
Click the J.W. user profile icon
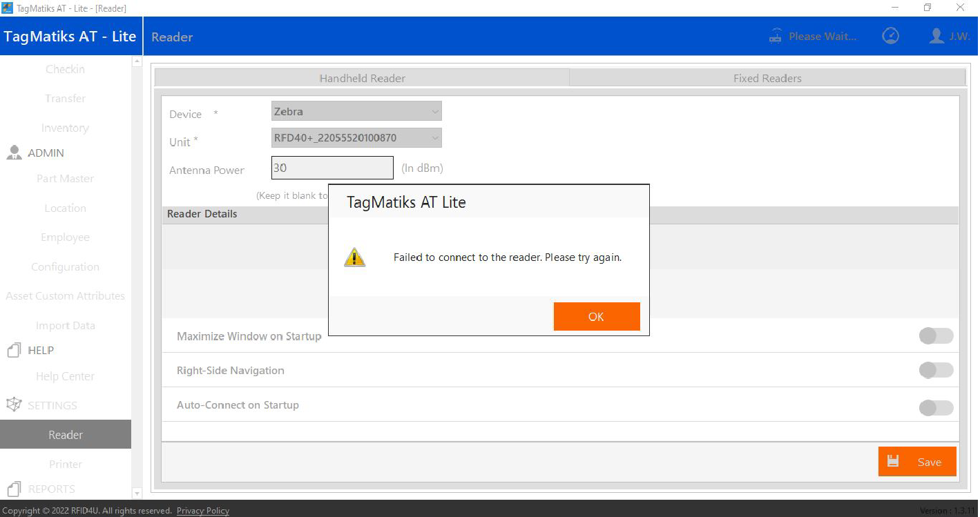[936, 36]
